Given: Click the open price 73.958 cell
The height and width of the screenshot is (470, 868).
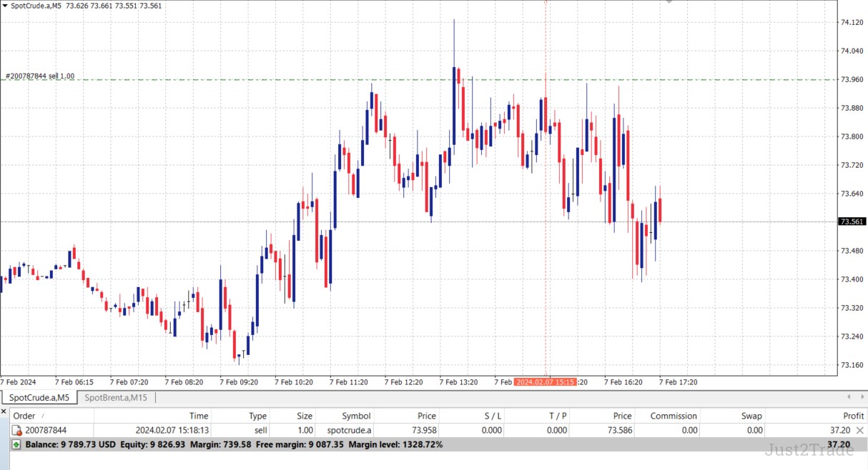Looking at the screenshot, I should point(424,430).
